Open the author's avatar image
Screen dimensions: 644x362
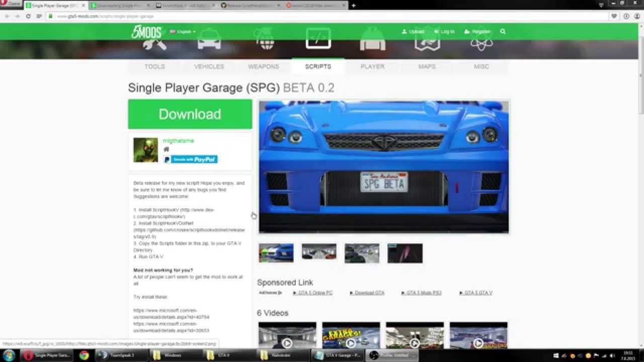click(145, 150)
